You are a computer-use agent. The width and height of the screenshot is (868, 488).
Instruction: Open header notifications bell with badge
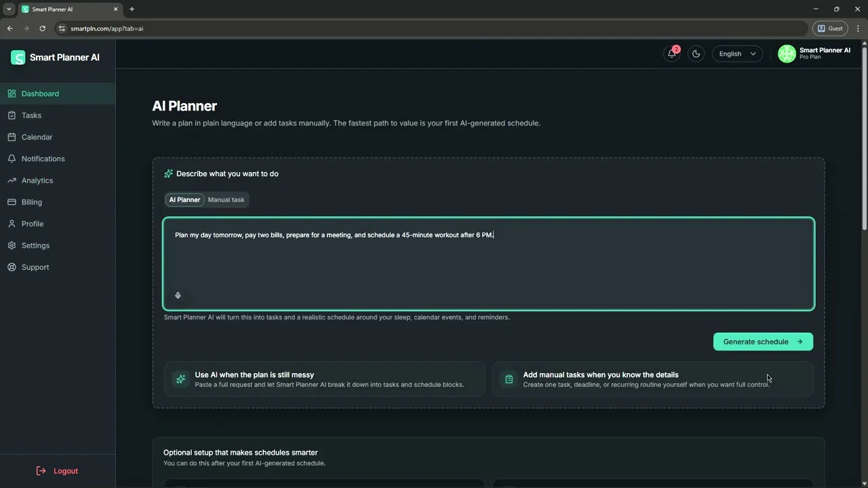click(671, 54)
